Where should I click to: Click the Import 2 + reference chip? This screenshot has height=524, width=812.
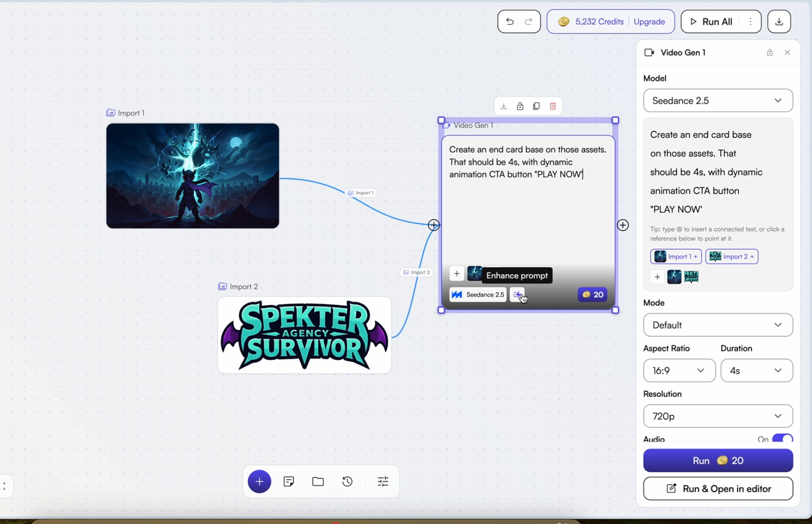tap(731, 257)
